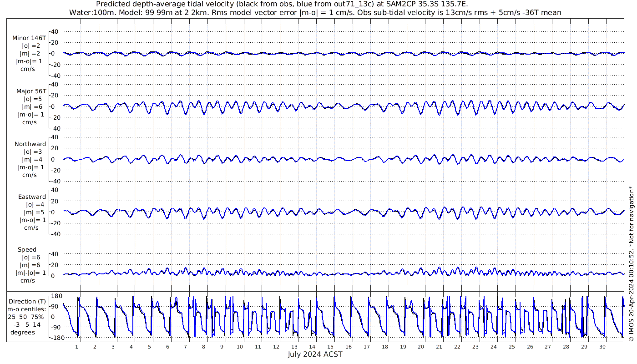This screenshot has width=637, height=364.
Task: Select the 'Minor 146T' panel label
Action: (x=29, y=38)
